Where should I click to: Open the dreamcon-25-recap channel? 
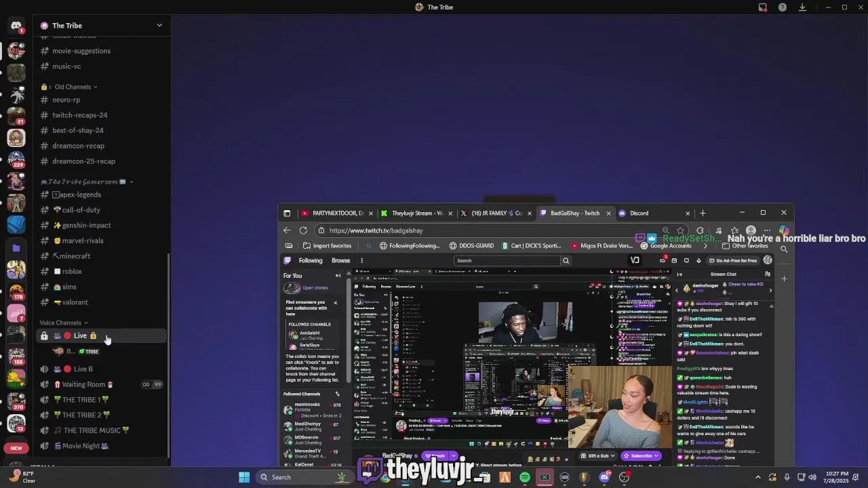click(x=102, y=161)
